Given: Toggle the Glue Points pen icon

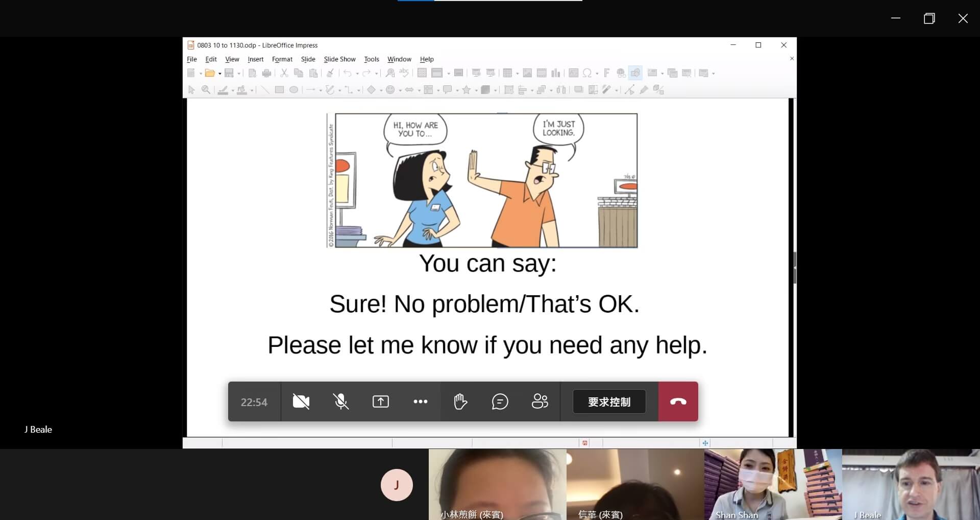Looking at the screenshot, I should (644, 90).
